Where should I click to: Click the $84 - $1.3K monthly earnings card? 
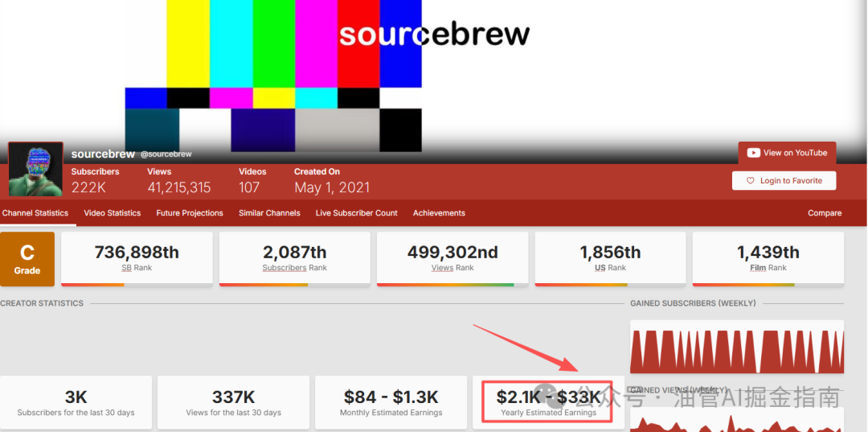(x=391, y=403)
